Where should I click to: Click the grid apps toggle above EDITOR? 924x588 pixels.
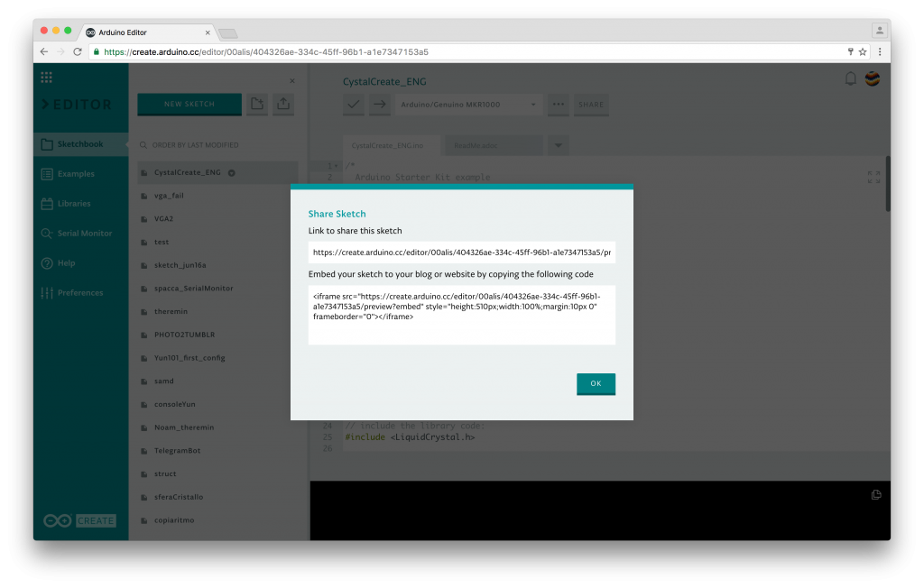click(46, 77)
